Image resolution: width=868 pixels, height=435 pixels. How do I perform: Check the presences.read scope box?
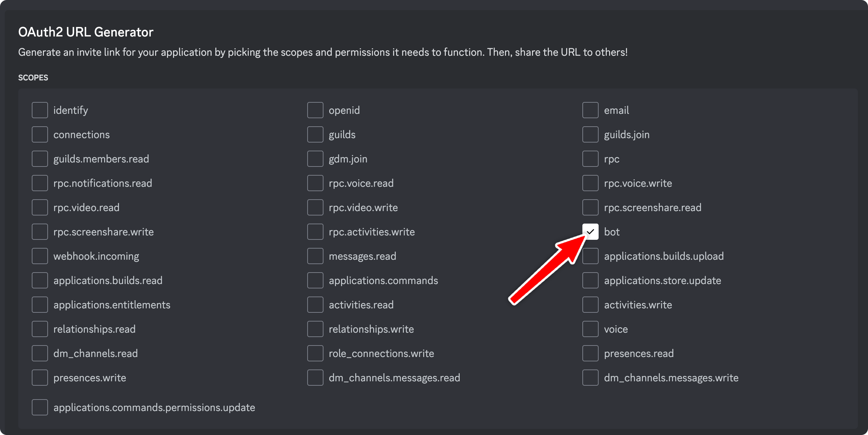click(x=590, y=353)
